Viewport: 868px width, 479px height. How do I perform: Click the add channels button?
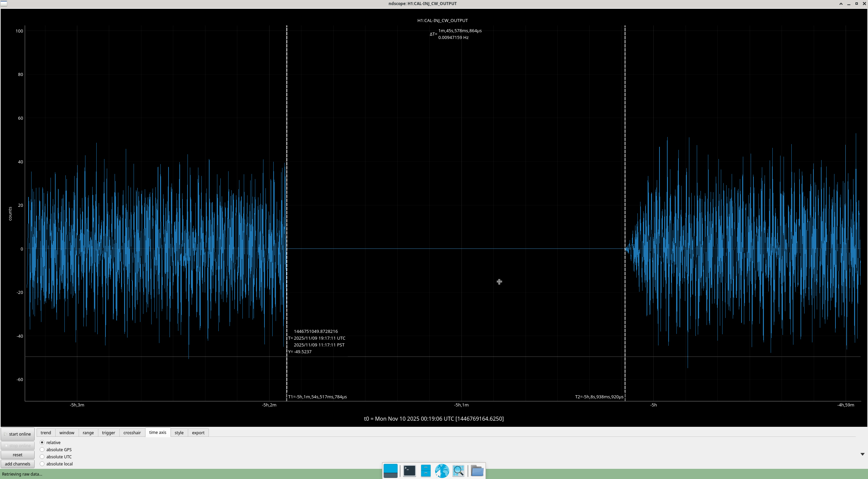(18, 464)
